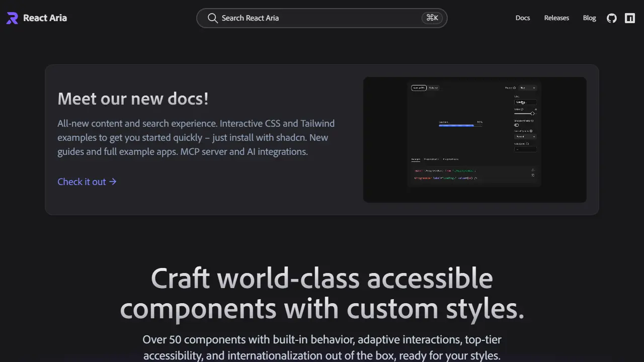
Task: Click the 'Craft world-class accessible' headline
Action: click(322, 278)
